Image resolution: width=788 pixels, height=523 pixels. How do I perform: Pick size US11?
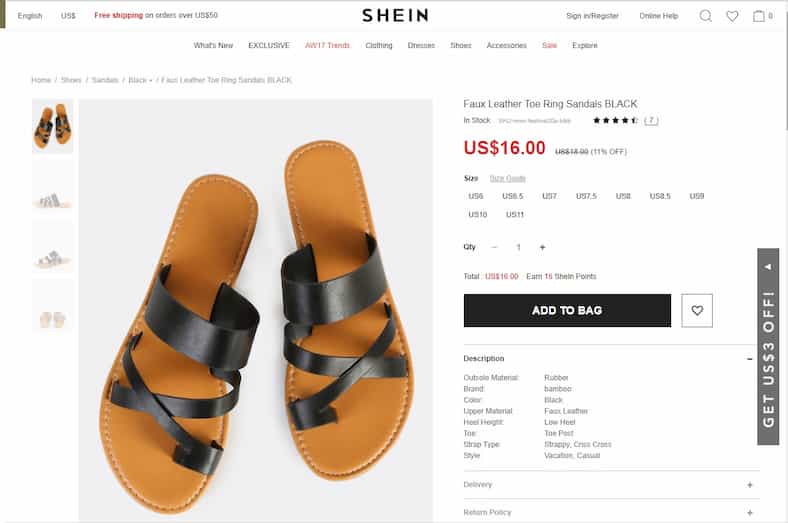tap(515, 215)
